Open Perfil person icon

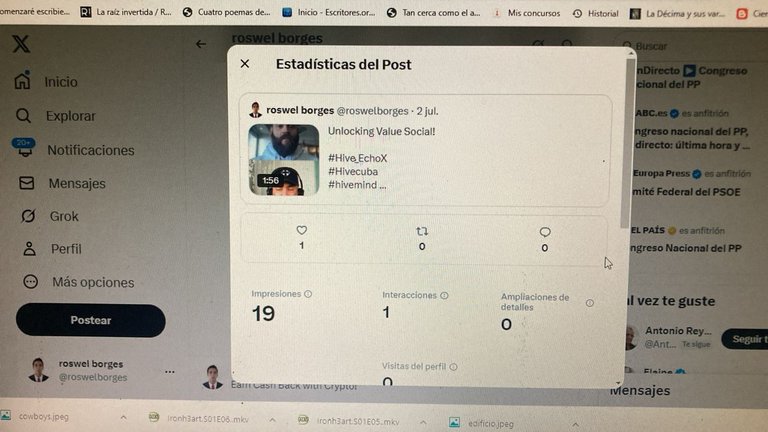pyautogui.click(x=29, y=248)
